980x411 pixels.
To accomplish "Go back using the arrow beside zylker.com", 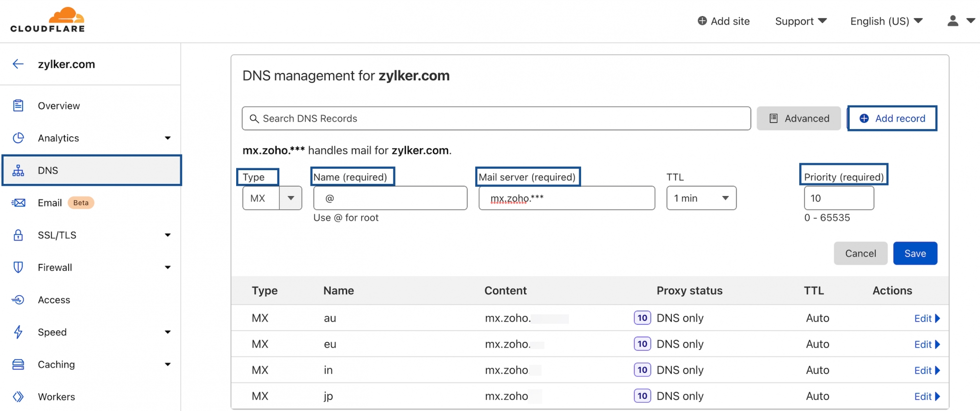I will click(18, 64).
